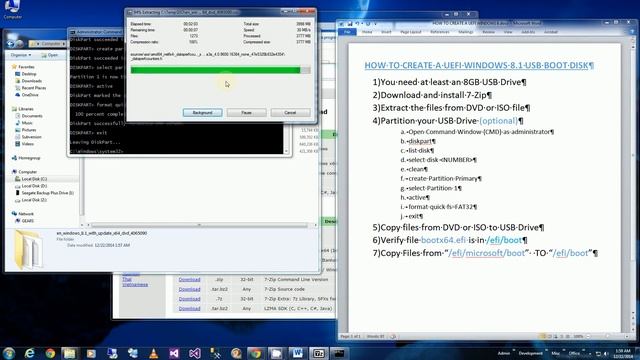Click Computer icon on desktop
Screen dimensions: 640x360
[x=12, y=9]
